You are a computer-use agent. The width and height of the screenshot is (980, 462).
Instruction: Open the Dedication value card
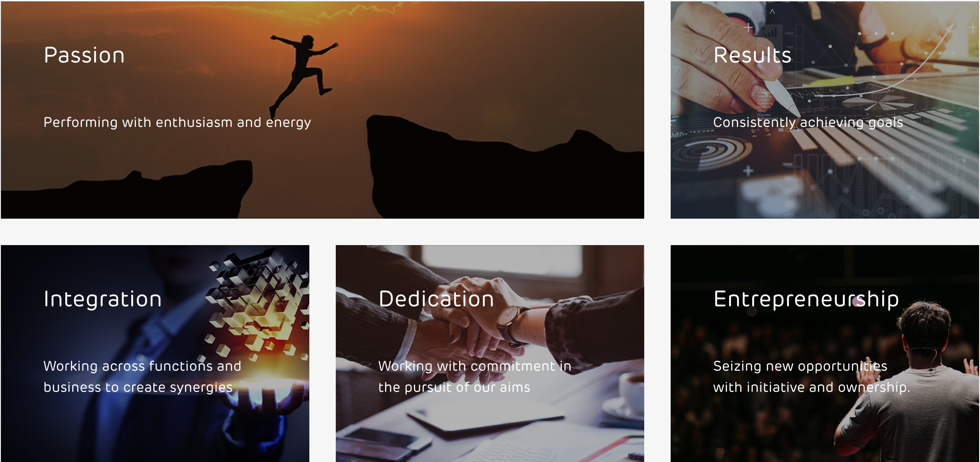point(490,354)
